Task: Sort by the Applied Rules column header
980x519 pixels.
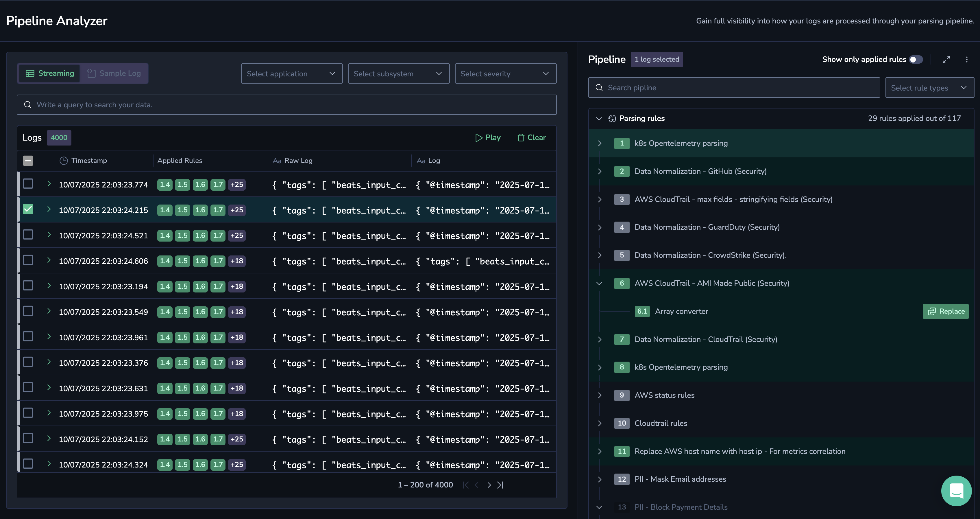Action: [180, 161]
